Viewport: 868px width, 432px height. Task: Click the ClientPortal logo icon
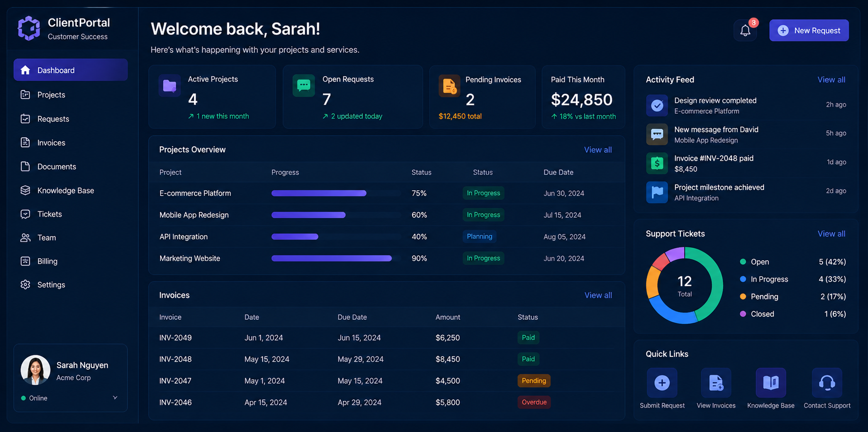pyautogui.click(x=29, y=28)
